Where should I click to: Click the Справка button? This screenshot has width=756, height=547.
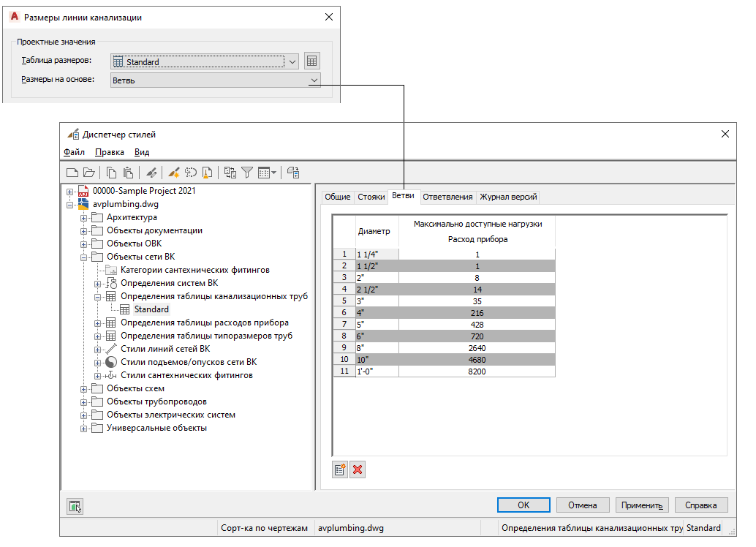701,505
